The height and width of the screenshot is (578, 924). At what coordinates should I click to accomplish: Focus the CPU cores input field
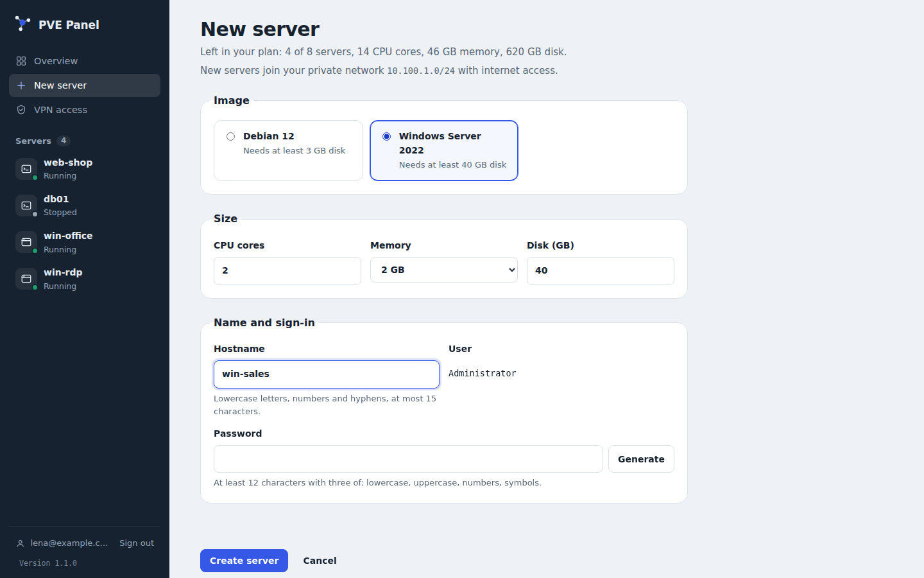(287, 271)
